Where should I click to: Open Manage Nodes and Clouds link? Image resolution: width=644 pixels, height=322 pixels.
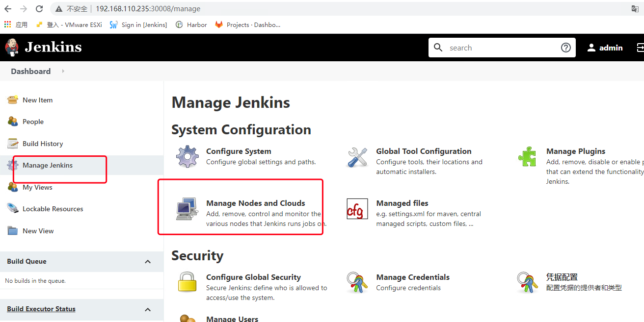(256, 203)
